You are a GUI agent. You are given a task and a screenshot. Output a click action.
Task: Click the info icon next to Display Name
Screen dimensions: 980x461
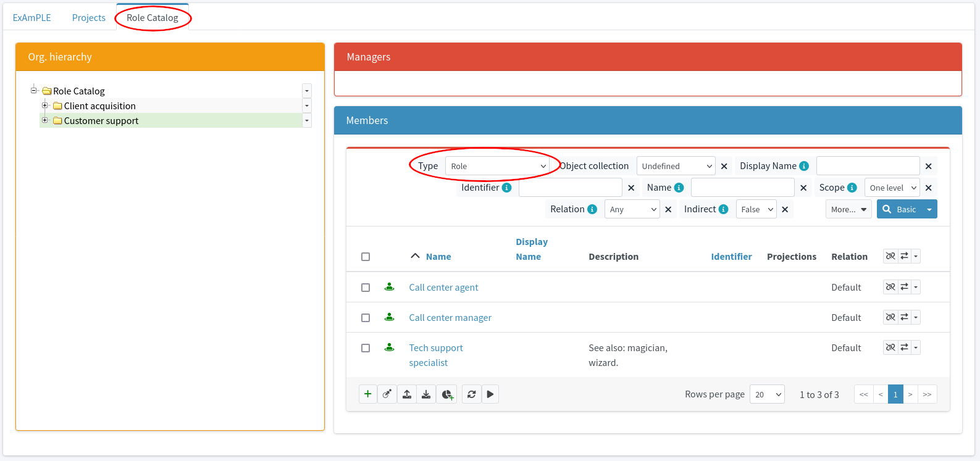point(804,166)
